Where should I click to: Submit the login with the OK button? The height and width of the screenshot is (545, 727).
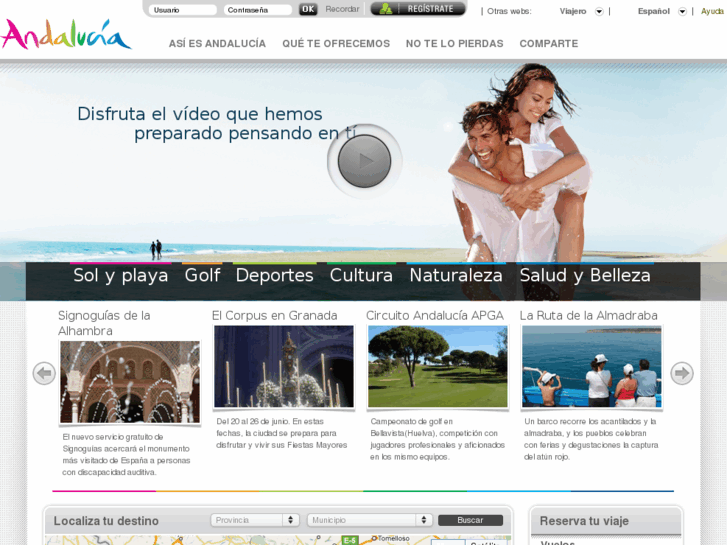click(x=308, y=9)
